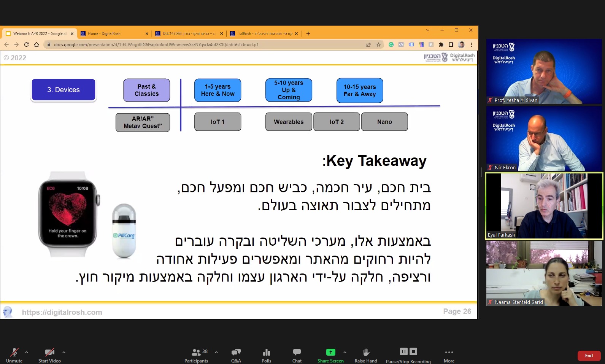Share this page from address bar
Viewport: 605px width, 364px height.
point(368,45)
